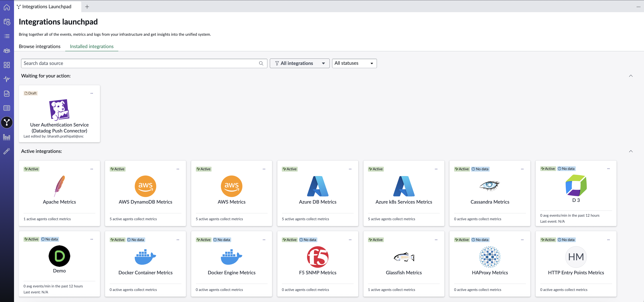This screenshot has height=302, width=644.
Task: Click the Glassfish fish logo
Action: pos(404,257)
